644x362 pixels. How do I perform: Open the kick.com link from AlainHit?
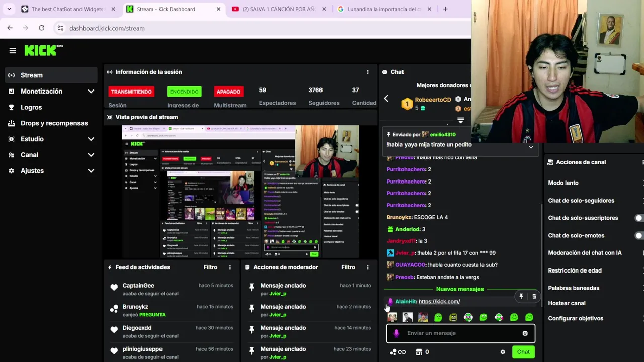439,302
